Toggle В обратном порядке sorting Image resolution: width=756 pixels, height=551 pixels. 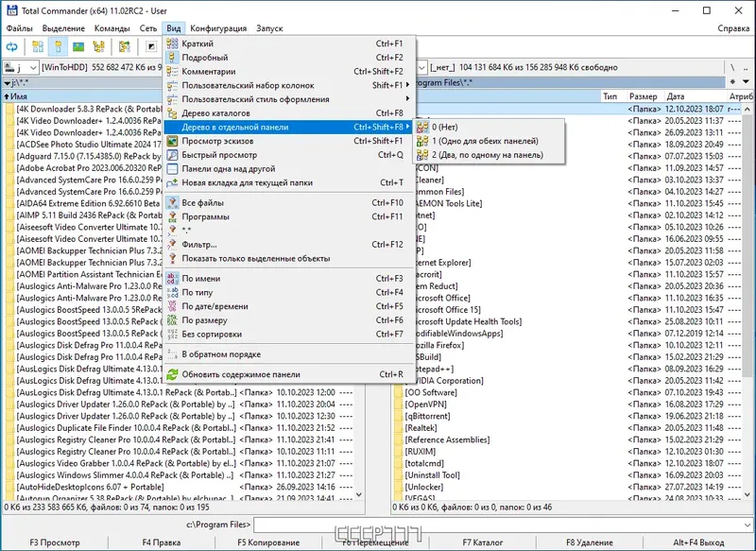[x=289, y=354]
